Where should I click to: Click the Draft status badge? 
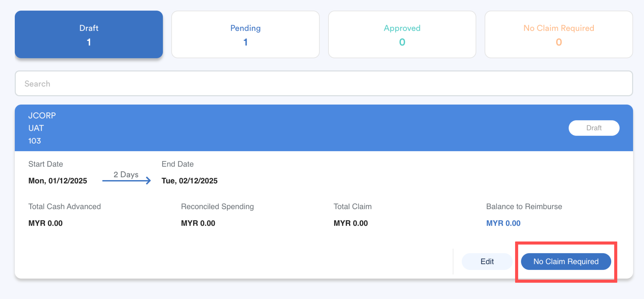click(594, 128)
